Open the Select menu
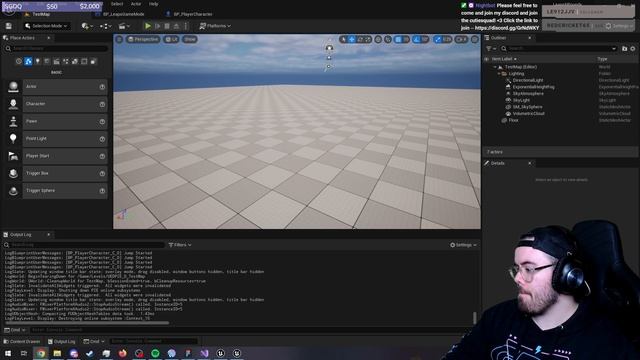The height and width of the screenshot is (360, 640). click(117, 4)
